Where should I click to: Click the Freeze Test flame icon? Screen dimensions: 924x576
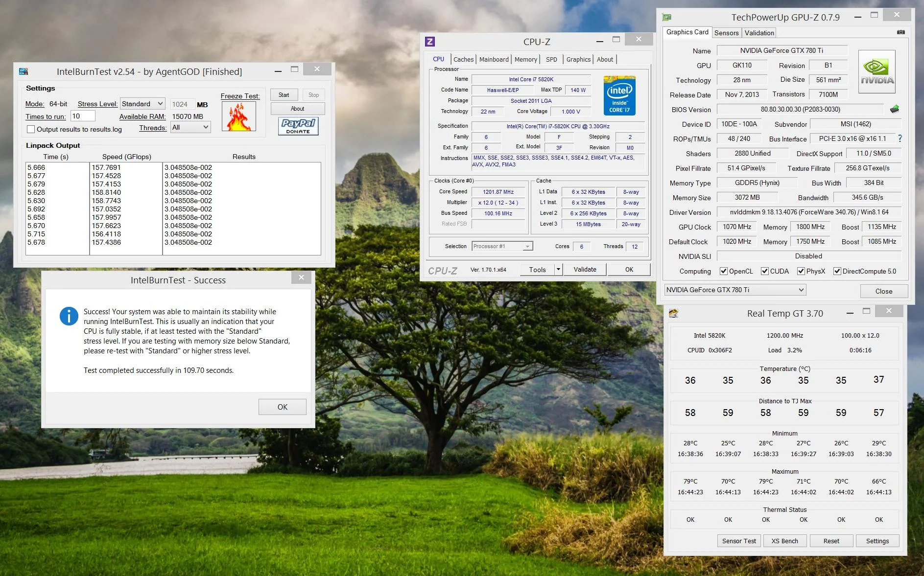[x=239, y=116]
